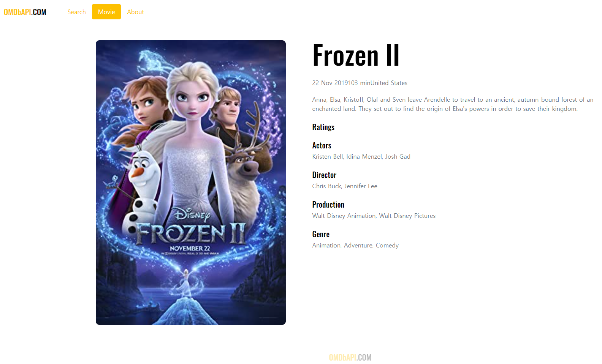
Task: Open the Search nav tab
Action: point(77,12)
